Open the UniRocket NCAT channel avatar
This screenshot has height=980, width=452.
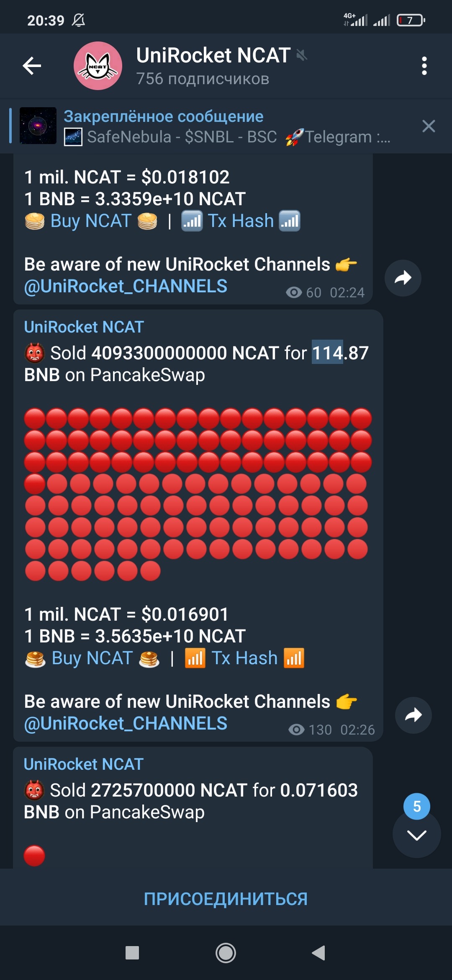click(98, 66)
